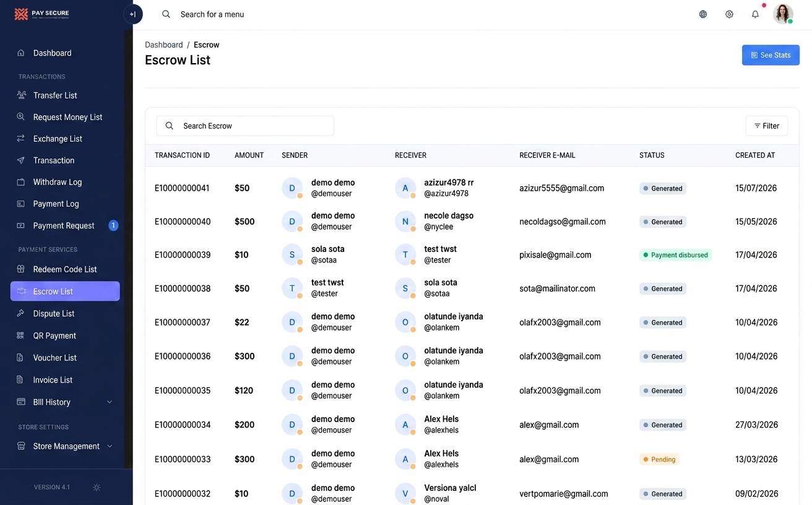The height and width of the screenshot is (505, 812).
Task: Click the Withdraw Log sidebar icon
Action: pos(21,182)
